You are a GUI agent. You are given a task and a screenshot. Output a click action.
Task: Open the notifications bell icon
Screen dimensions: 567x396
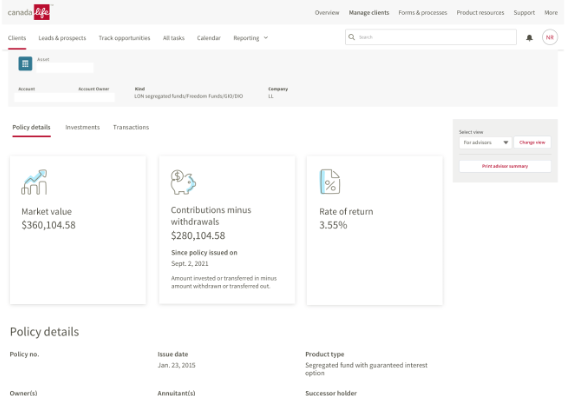coord(529,38)
